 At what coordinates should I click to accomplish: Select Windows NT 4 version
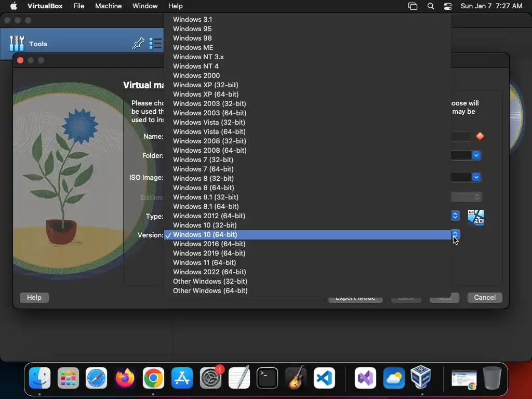click(308, 66)
